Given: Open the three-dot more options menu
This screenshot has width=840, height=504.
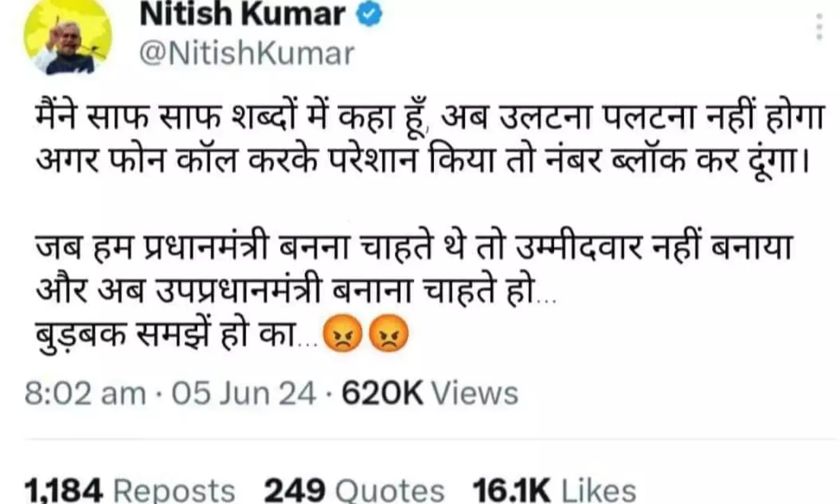Looking at the screenshot, I should pos(819,27).
